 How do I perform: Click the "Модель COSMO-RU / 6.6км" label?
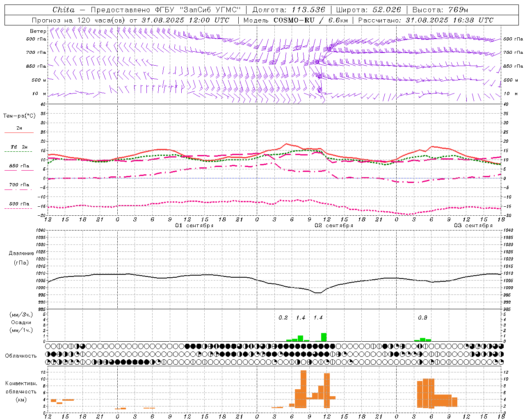296,20
